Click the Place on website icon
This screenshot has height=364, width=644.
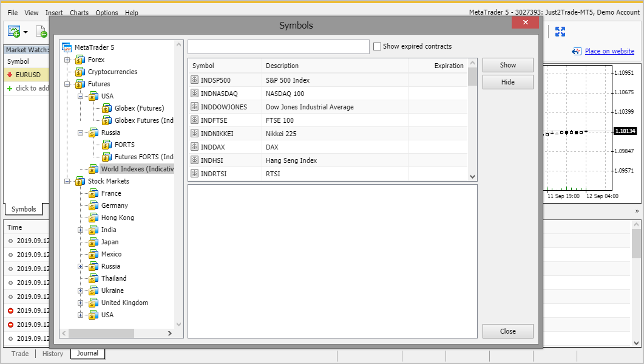pyautogui.click(x=577, y=51)
